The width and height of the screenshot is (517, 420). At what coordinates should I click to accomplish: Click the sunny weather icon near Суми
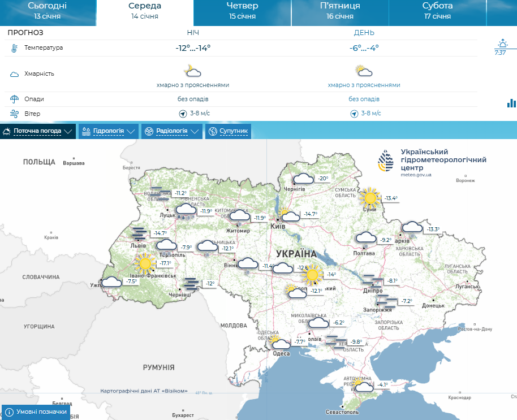tap(370, 198)
